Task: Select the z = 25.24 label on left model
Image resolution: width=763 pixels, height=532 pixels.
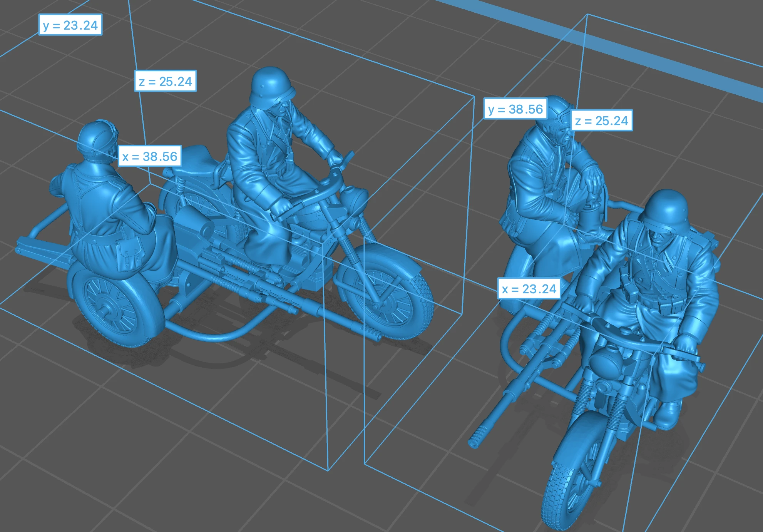Action: pyautogui.click(x=166, y=81)
